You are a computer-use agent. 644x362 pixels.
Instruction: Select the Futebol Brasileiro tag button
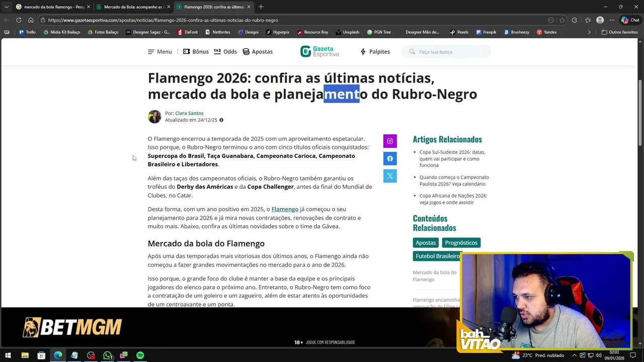pos(437,256)
